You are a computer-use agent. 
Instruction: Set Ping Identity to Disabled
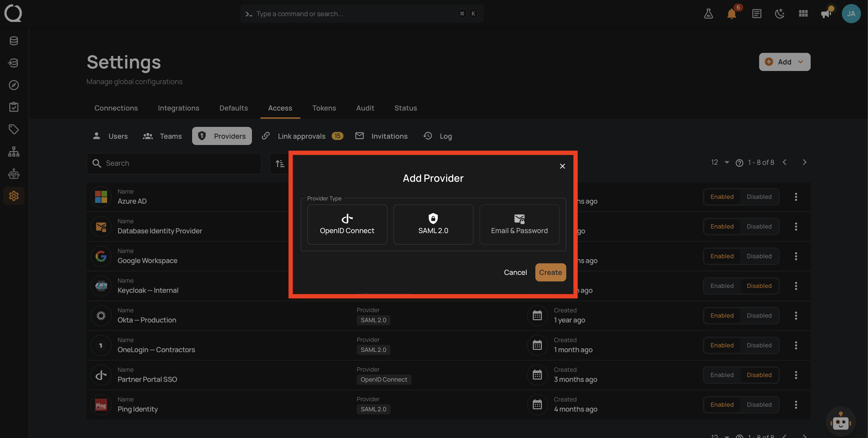pyautogui.click(x=759, y=405)
